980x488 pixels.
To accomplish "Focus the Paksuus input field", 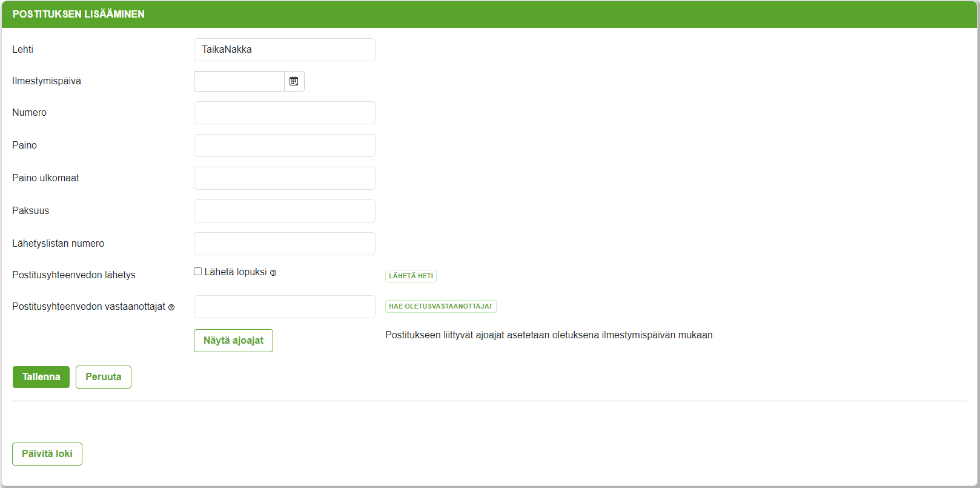I will (285, 211).
